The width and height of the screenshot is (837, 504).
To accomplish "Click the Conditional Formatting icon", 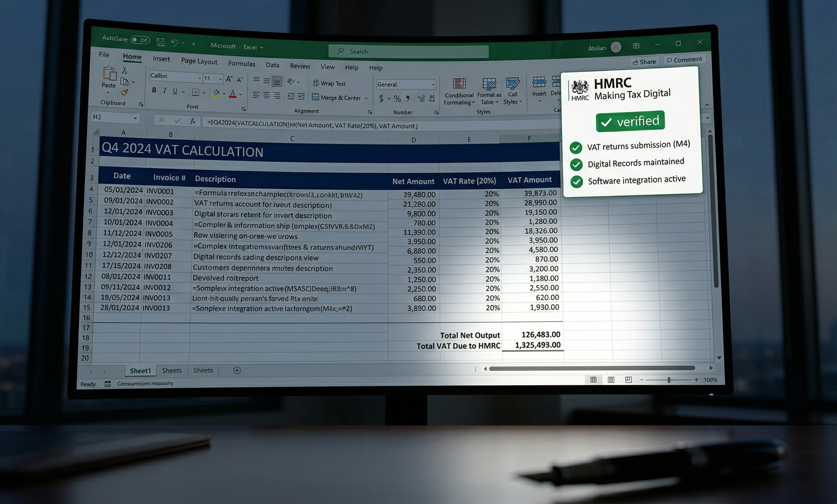I will [459, 83].
